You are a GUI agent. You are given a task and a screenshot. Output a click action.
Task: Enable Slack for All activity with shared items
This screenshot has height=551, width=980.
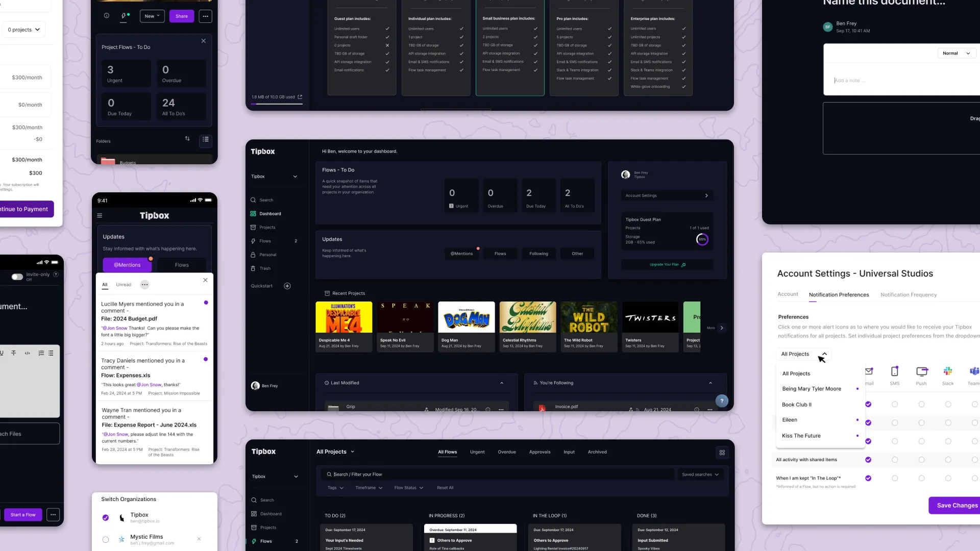[x=948, y=460]
